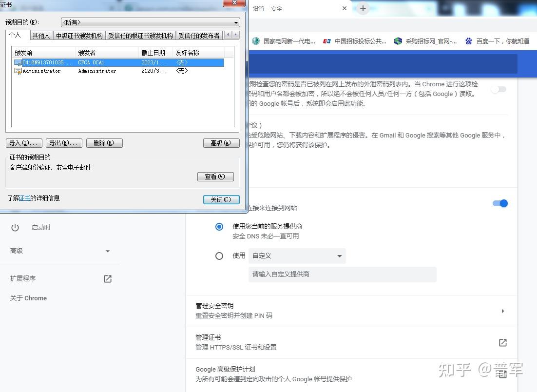537x392 pixels.
Task: Select the 使用您当前的服务提供商 radio button
Action: point(219,227)
